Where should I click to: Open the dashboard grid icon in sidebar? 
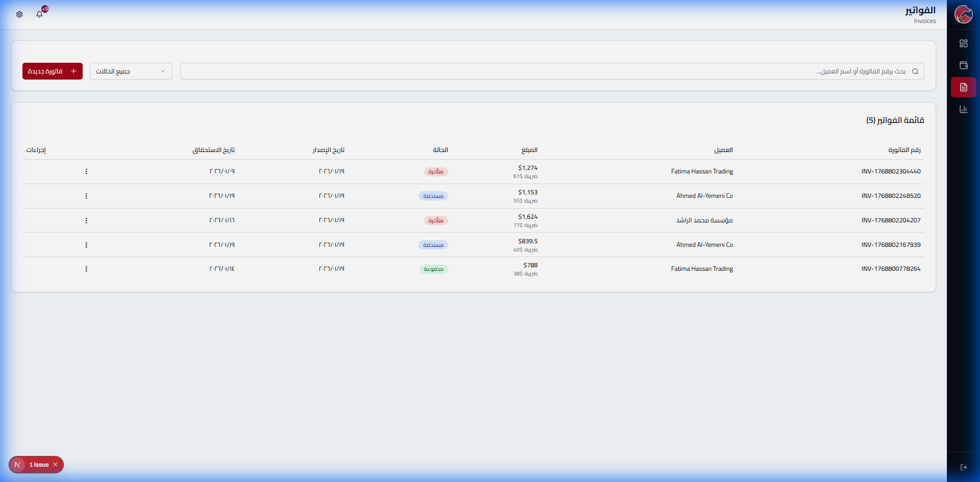pos(963,43)
